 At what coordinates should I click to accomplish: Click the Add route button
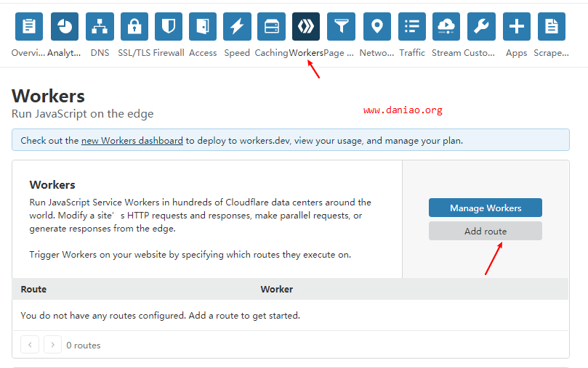[x=486, y=231]
